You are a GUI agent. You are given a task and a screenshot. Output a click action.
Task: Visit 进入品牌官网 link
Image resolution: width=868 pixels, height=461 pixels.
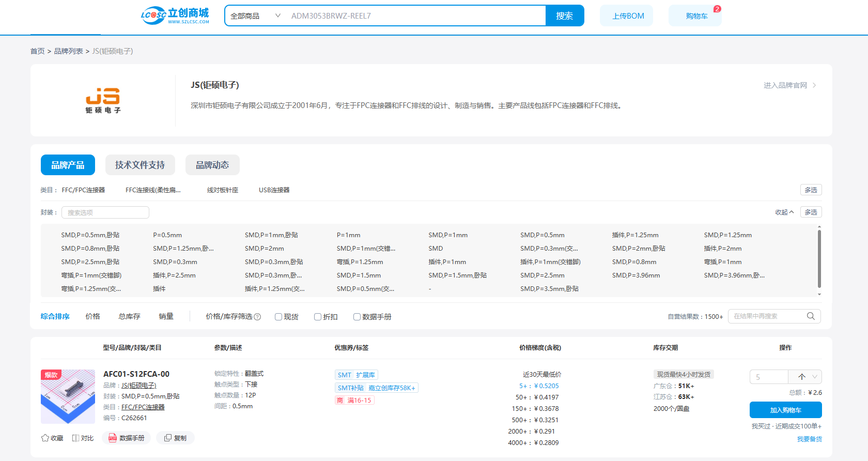point(785,85)
